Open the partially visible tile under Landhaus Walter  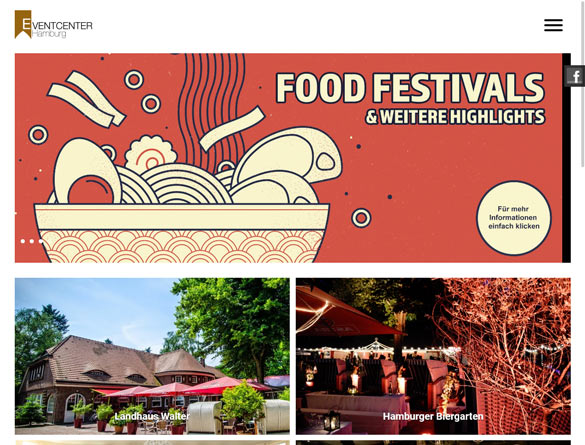152,443
